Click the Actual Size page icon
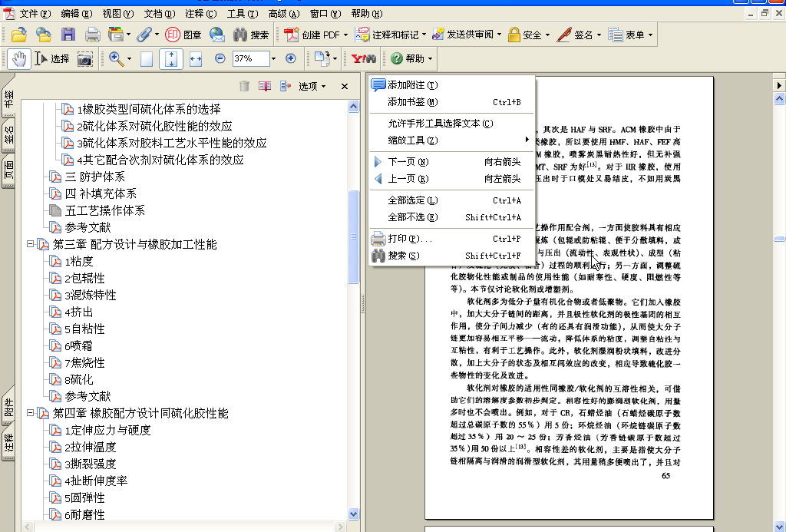Image resolution: width=786 pixels, height=532 pixels. click(x=147, y=59)
